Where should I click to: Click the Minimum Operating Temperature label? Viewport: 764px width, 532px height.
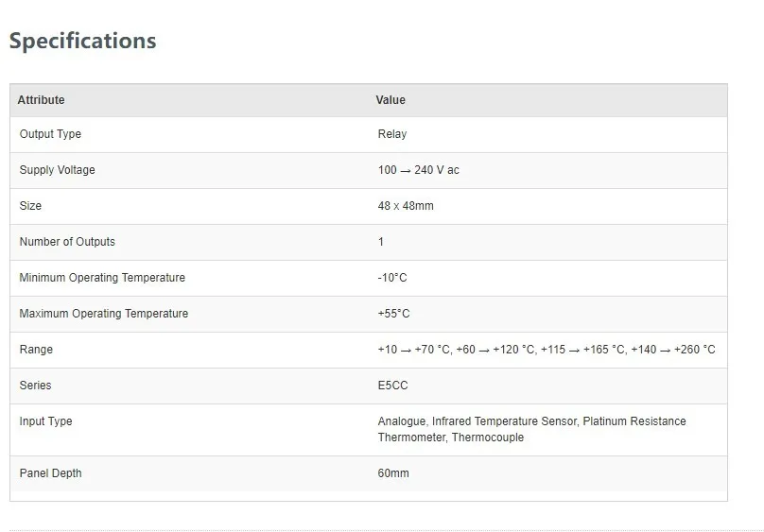[x=102, y=278]
